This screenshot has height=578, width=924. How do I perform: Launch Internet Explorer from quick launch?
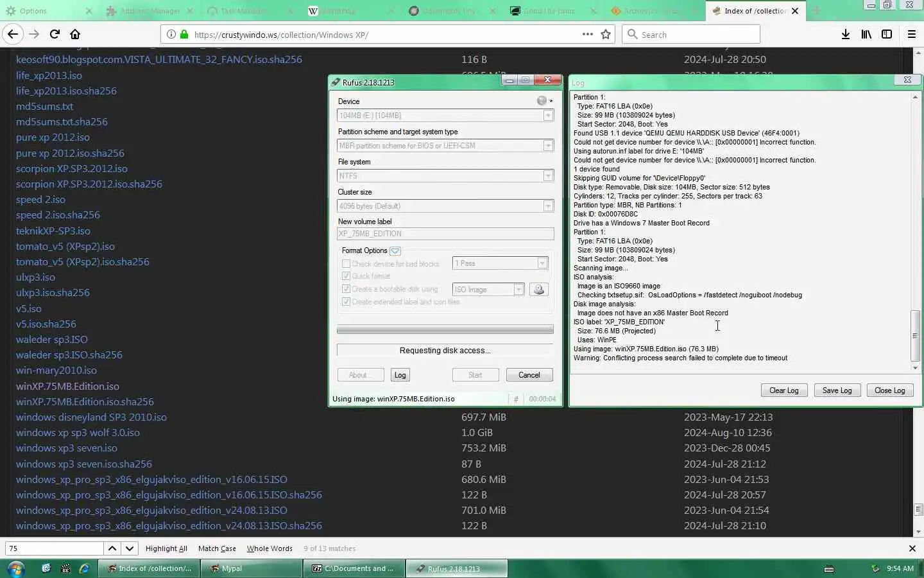(x=84, y=568)
